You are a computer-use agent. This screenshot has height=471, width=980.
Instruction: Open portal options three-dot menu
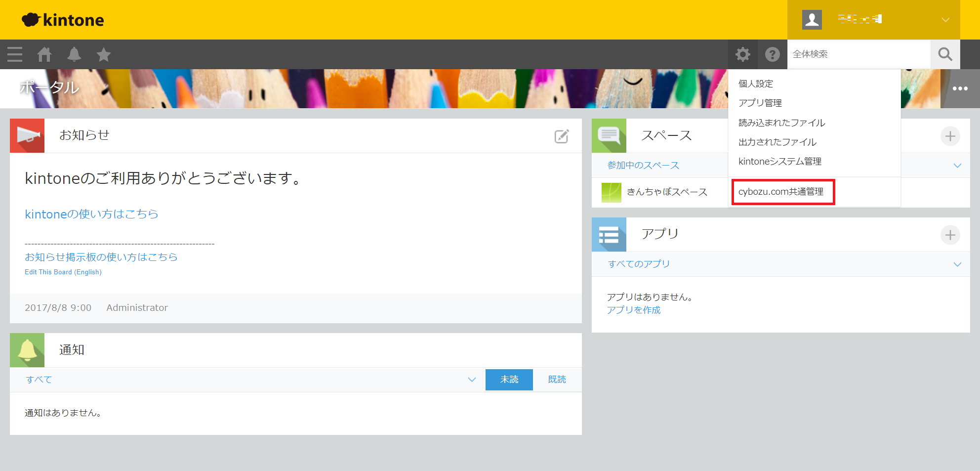pyautogui.click(x=960, y=88)
